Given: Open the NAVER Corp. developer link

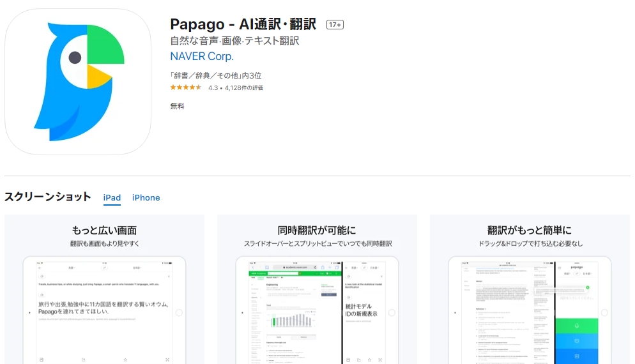Looking at the screenshot, I should click(202, 56).
